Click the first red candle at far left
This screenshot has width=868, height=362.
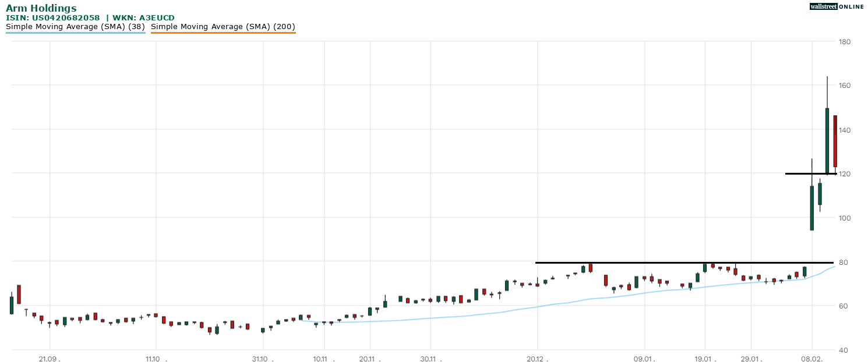(19, 294)
